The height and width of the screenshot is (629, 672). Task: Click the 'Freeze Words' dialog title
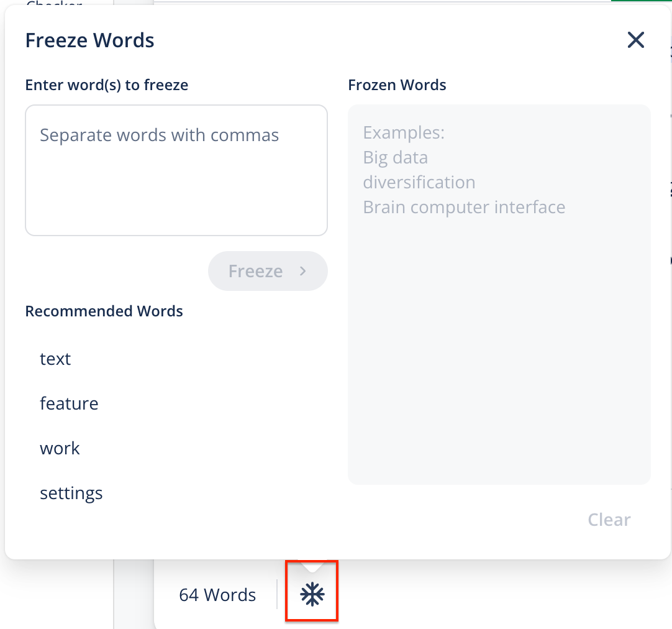tap(89, 40)
